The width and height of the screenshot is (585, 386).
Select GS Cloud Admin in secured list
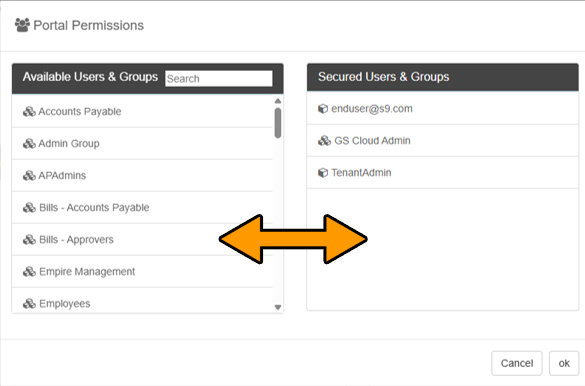pos(442,141)
